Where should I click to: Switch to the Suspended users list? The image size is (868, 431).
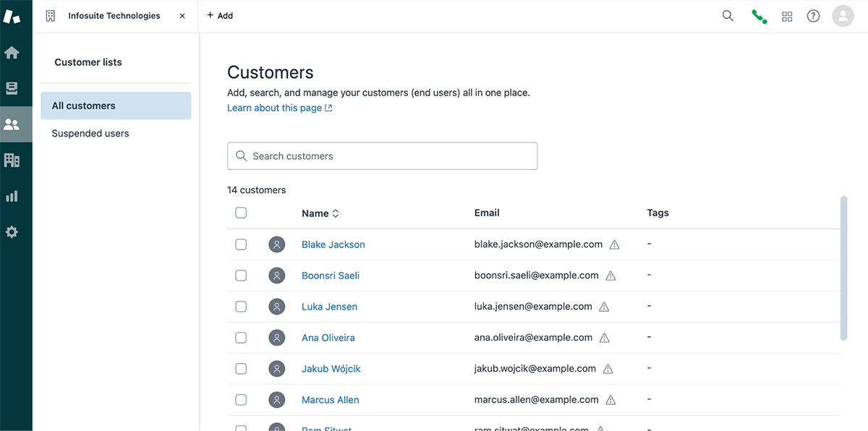[x=90, y=133]
